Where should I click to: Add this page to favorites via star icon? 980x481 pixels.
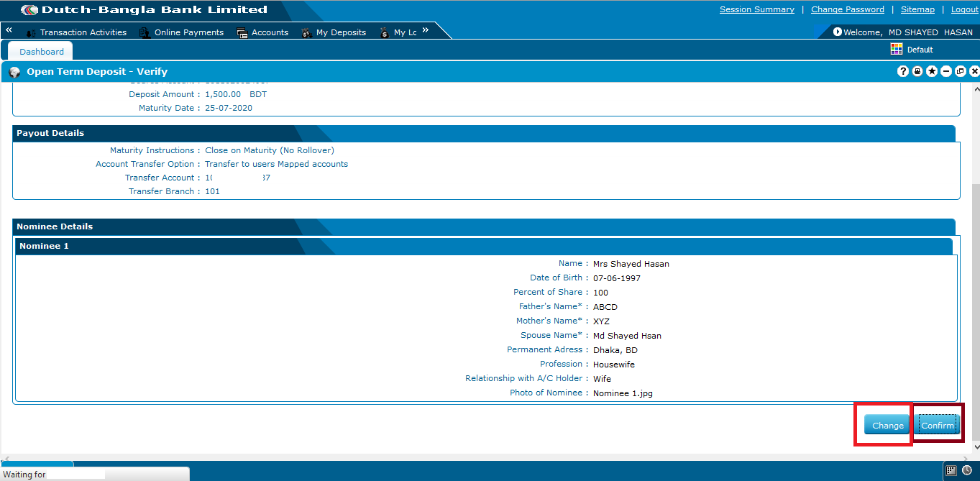coord(932,71)
